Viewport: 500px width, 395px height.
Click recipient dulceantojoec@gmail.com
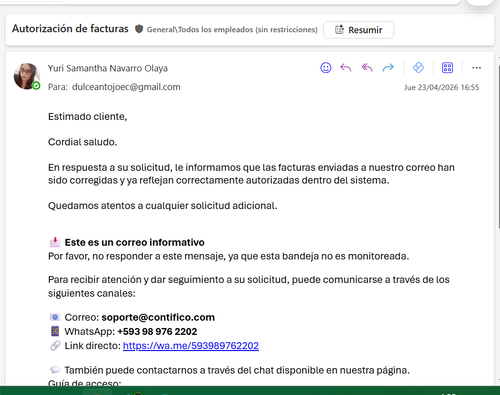pyautogui.click(x=126, y=87)
